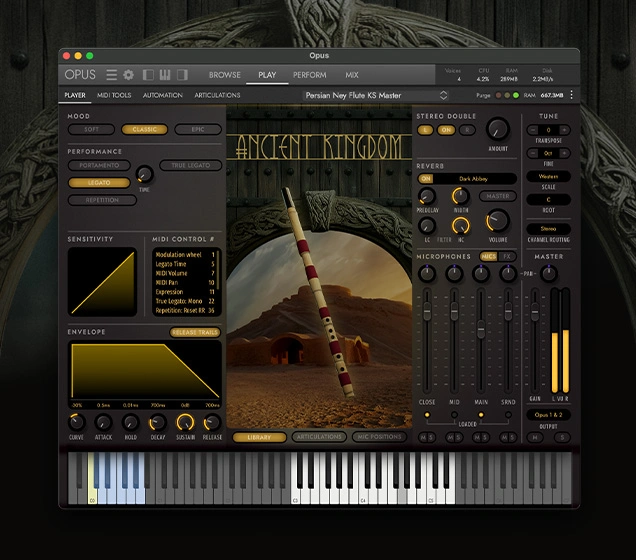Toggle the virtual keyboard display icon

pyautogui.click(x=165, y=75)
